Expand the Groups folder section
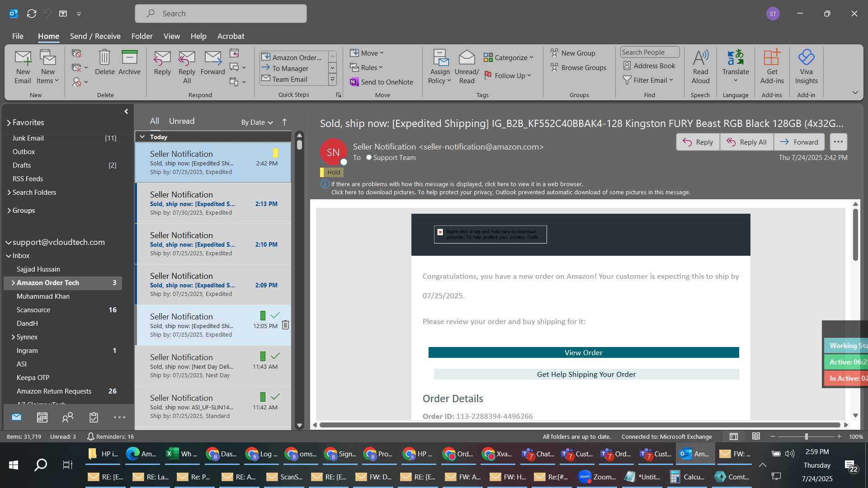Image resolution: width=868 pixels, height=488 pixels. tap(9, 211)
